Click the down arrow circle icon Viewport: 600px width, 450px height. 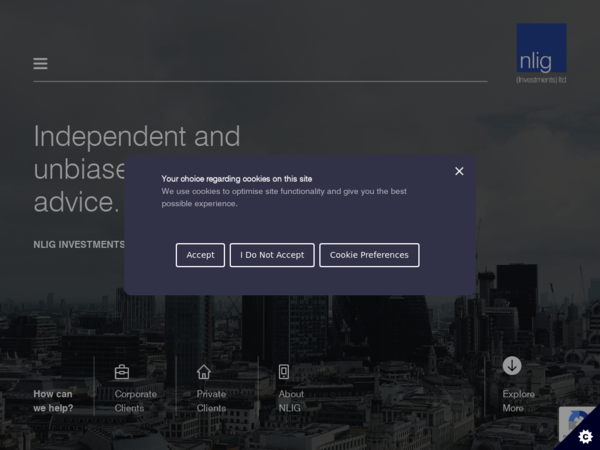pyautogui.click(x=512, y=366)
